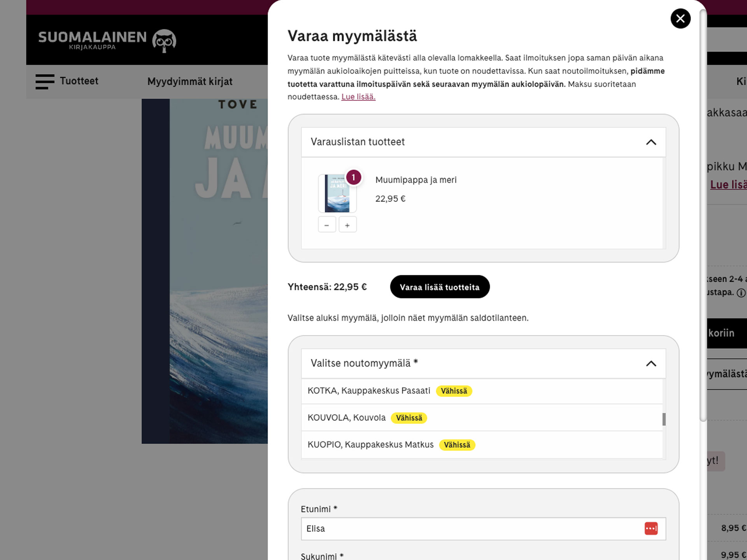Expand the noutomyymälä chevron control

(651, 364)
